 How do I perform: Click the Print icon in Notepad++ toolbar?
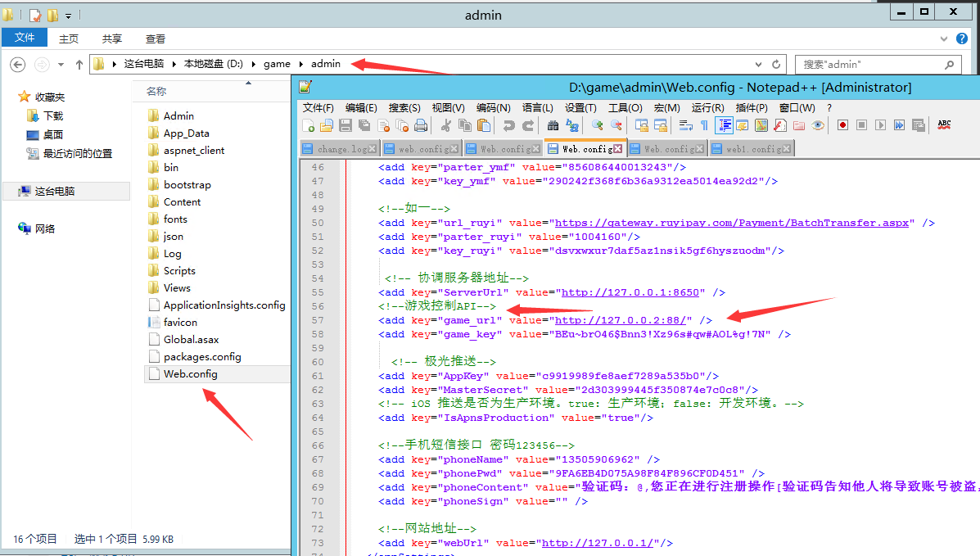click(421, 125)
